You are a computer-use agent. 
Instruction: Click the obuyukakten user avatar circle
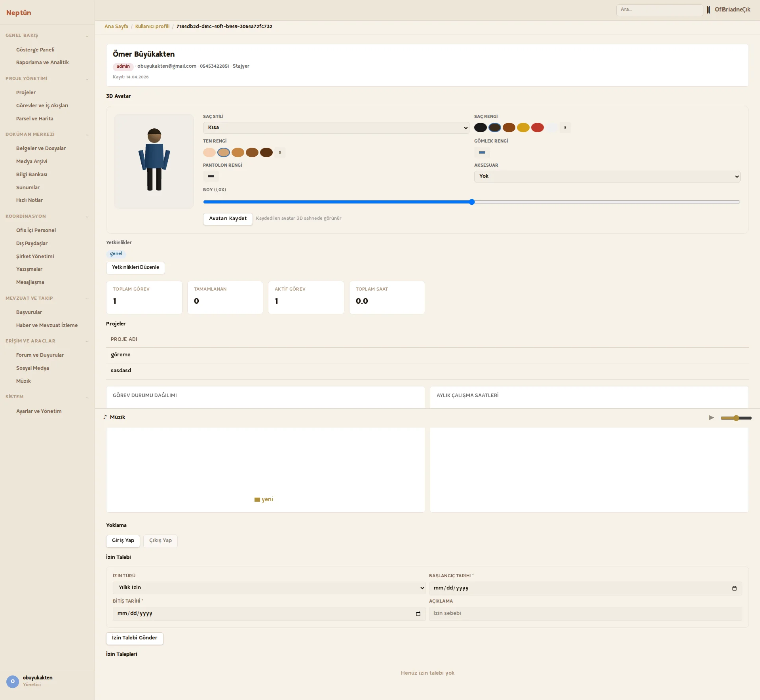coord(13,681)
